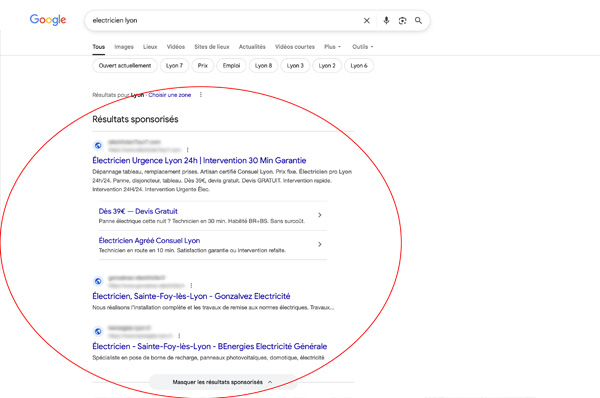Expand the Outils dropdown

(362, 47)
